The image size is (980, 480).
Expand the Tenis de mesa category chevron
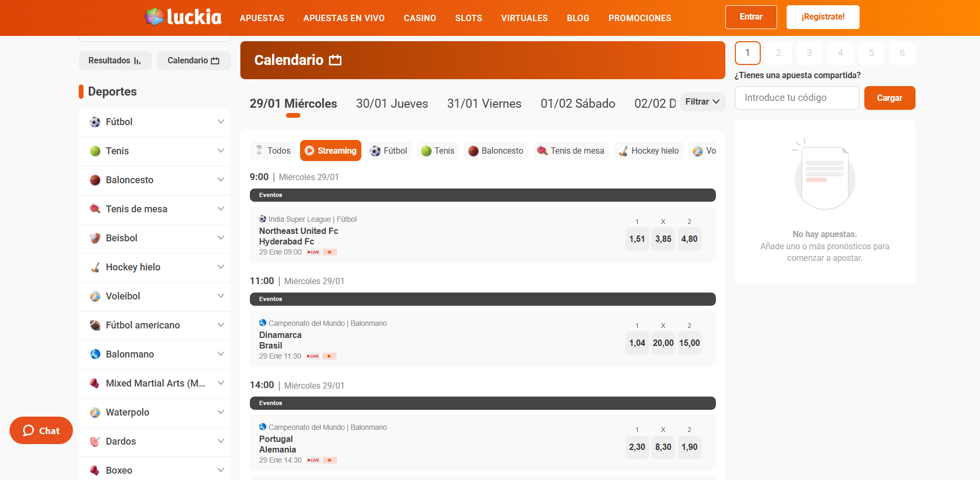pos(221,209)
